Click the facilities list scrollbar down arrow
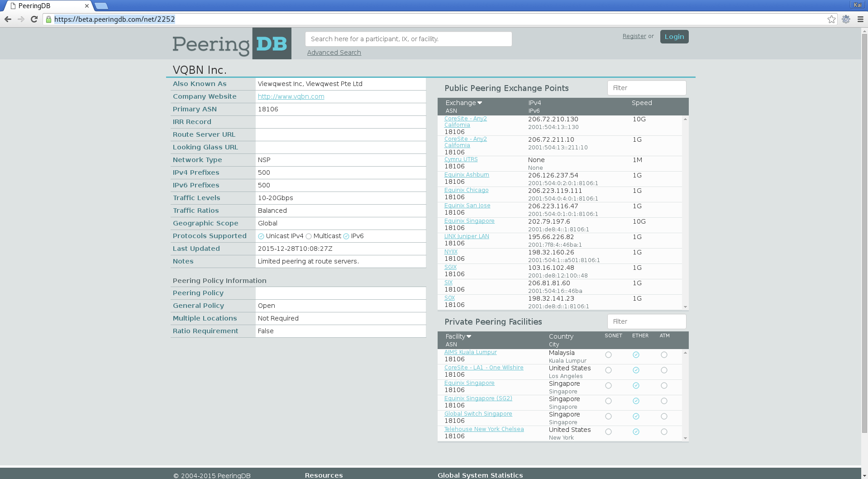 click(685, 438)
